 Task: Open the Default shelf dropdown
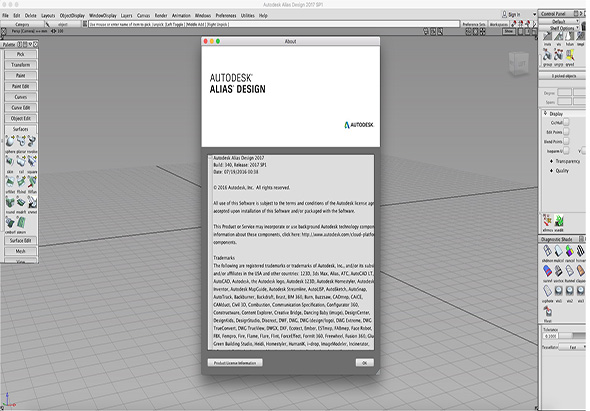point(560,21)
